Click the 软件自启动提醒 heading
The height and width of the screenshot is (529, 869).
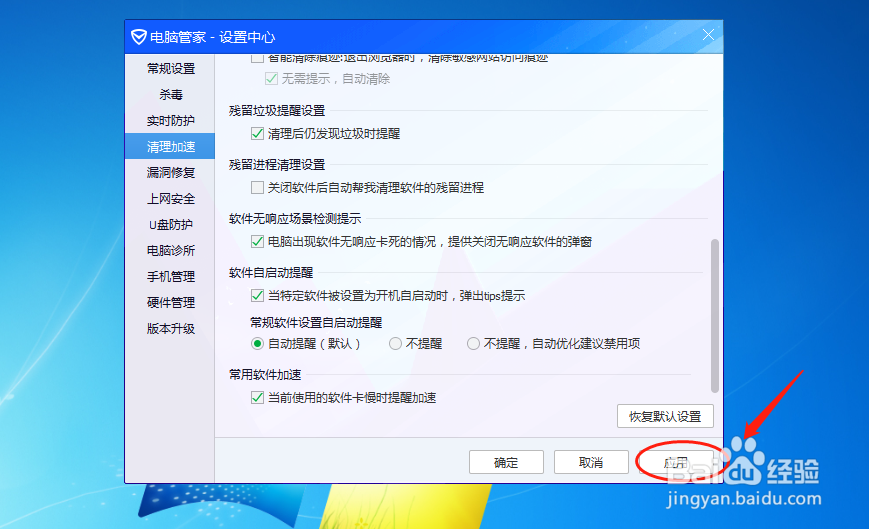[271, 273]
